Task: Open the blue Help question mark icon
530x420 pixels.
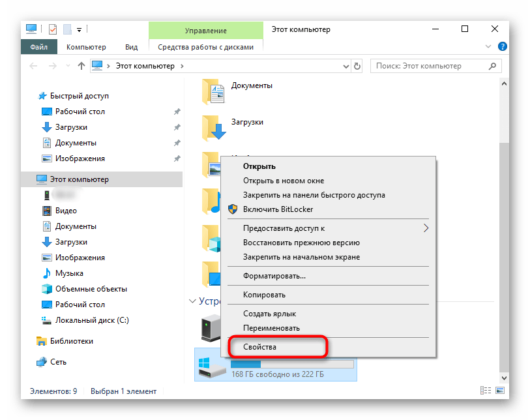Action: (x=503, y=47)
